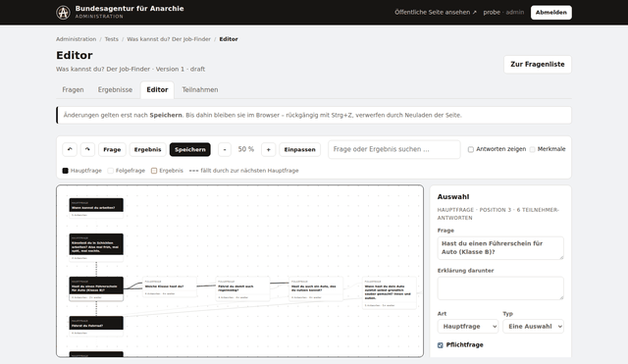Click the 'Ergebnis' add button in the toolbar
The image size is (628, 364).
click(148, 149)
